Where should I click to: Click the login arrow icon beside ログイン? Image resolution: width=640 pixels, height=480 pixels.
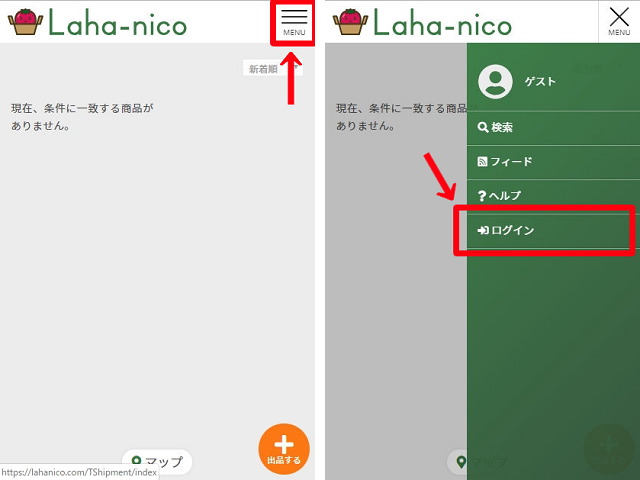coord(483,231)
